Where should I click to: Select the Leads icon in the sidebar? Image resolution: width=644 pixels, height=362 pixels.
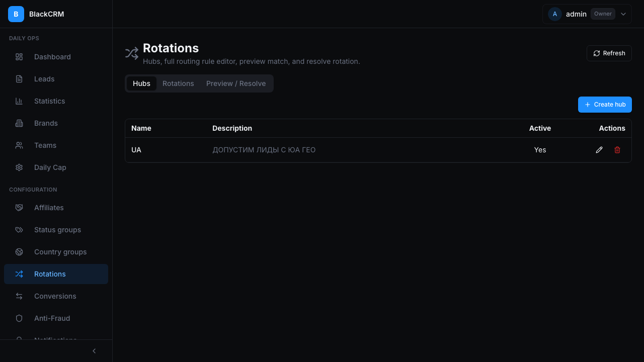point(19,79)
